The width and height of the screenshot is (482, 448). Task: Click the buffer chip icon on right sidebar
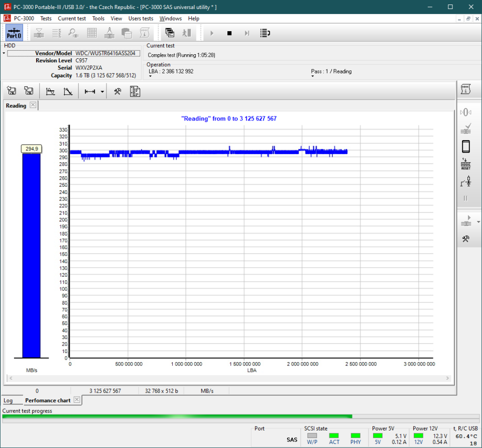(465, 146)
